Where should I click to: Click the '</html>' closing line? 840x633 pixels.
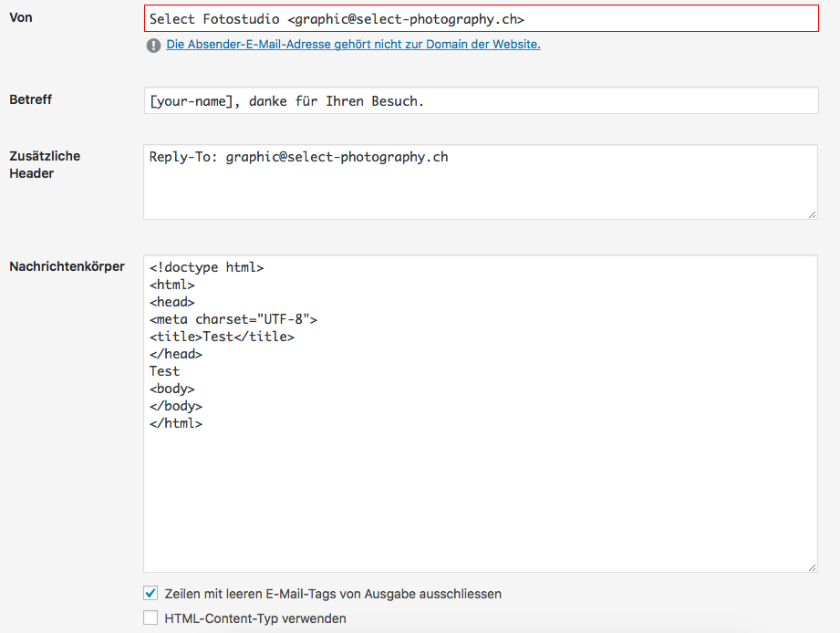tap(176, 423)
